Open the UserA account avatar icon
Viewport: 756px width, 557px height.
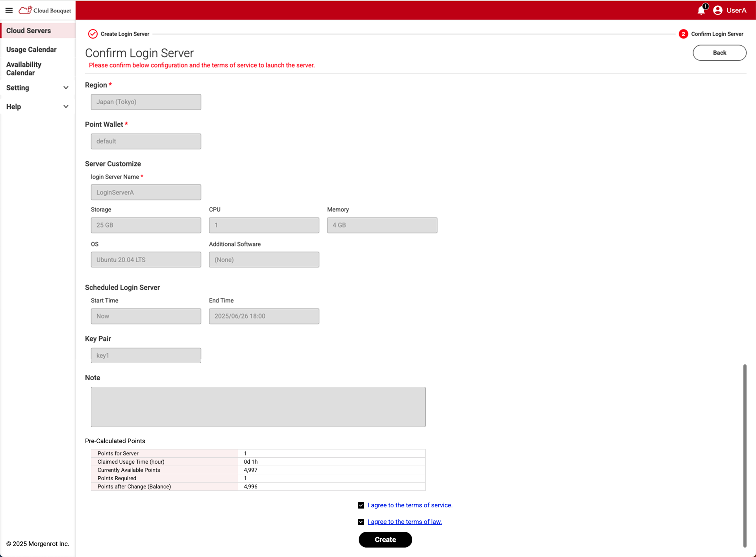pyautogui.click(x=717, y=10)
